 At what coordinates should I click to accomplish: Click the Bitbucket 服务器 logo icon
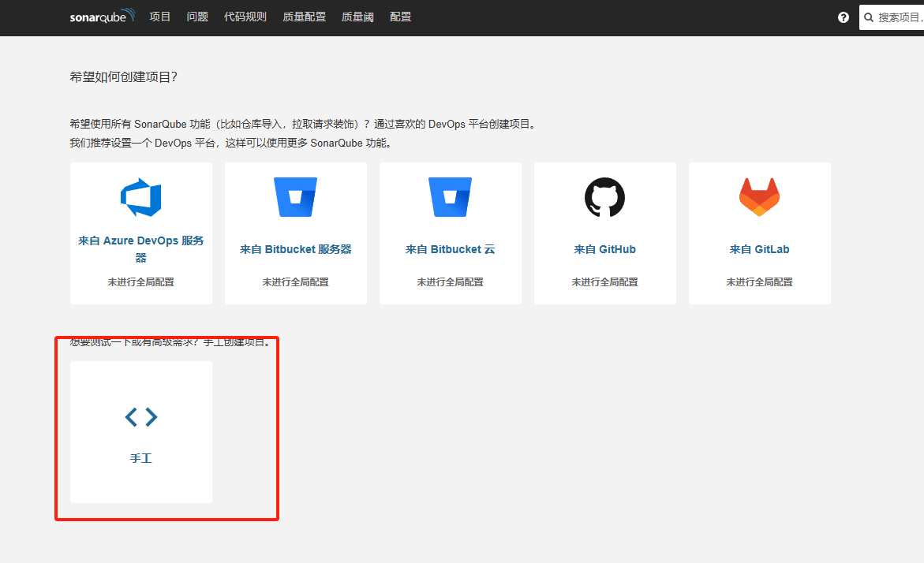[x=295, y=197]
